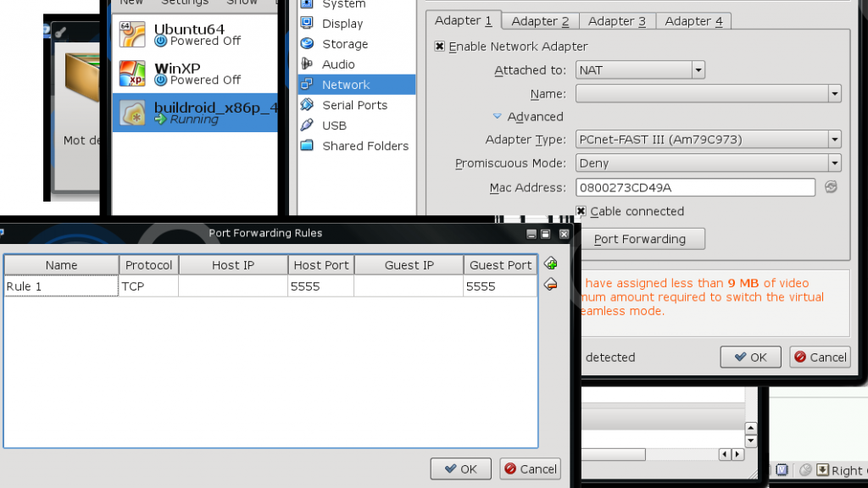
Task: Close the Port Forwarding Rules window
Action: [564, 234]
